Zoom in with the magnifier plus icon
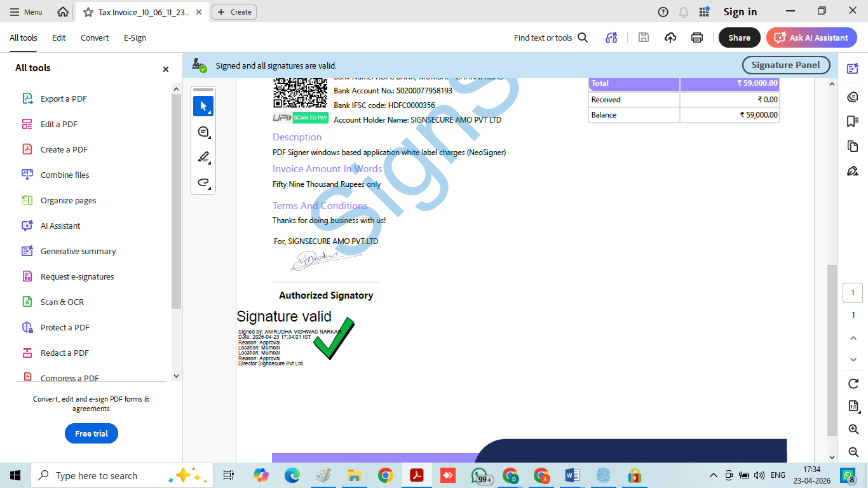868x488 pixels. [853, 430]
